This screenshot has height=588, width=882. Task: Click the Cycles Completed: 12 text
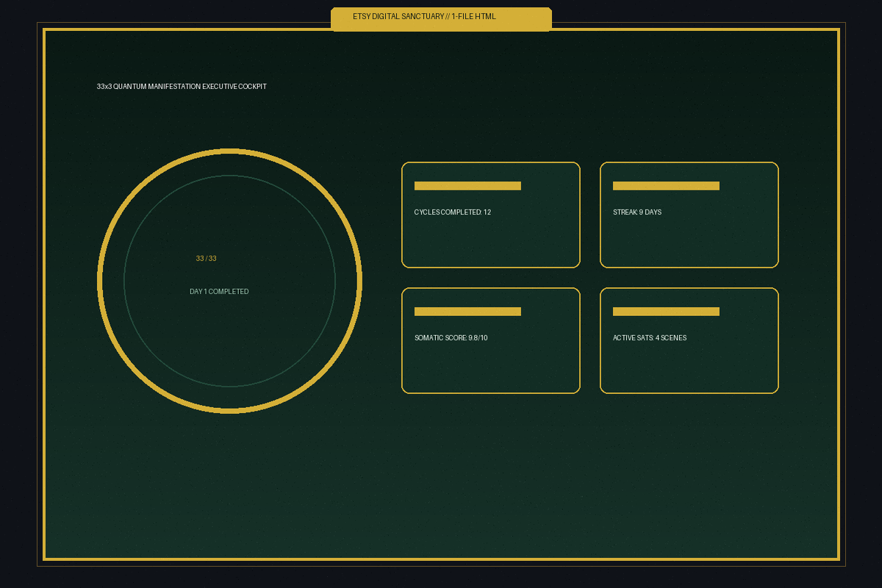point(453,212)
